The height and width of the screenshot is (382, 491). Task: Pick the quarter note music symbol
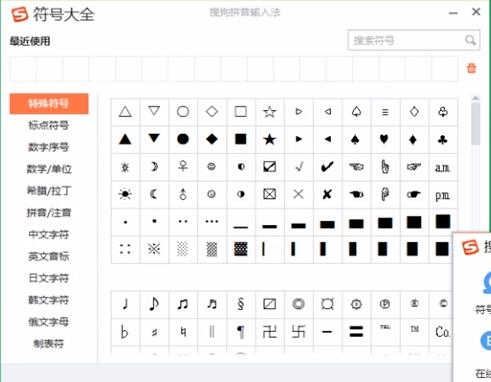click(x=125, y=304)
